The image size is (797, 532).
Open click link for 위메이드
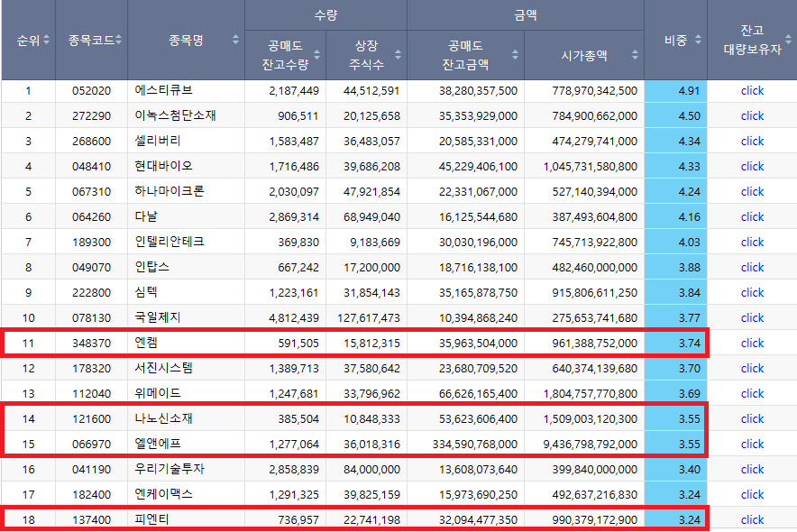tap(752, 394)
